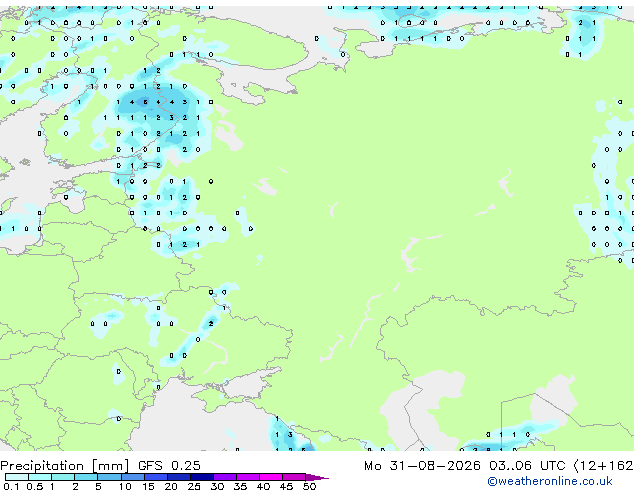Click the value in the darkest blue rain cell
Viewport: 634px width, 490px height.
coord(145,102)
